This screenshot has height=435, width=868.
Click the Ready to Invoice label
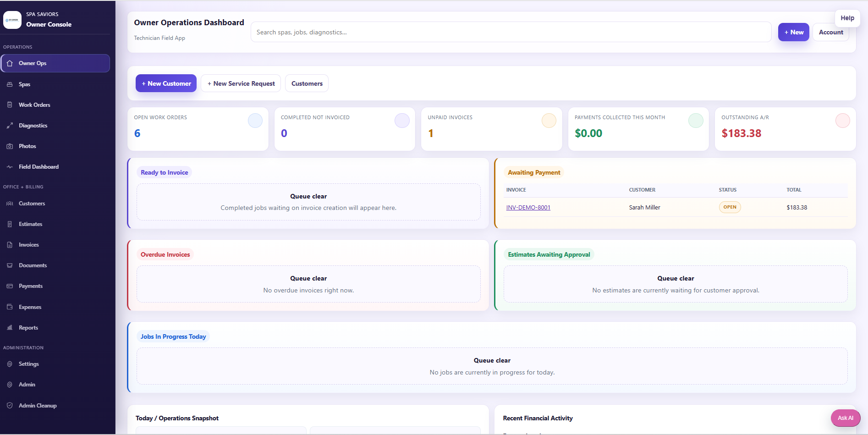[164, 172]
